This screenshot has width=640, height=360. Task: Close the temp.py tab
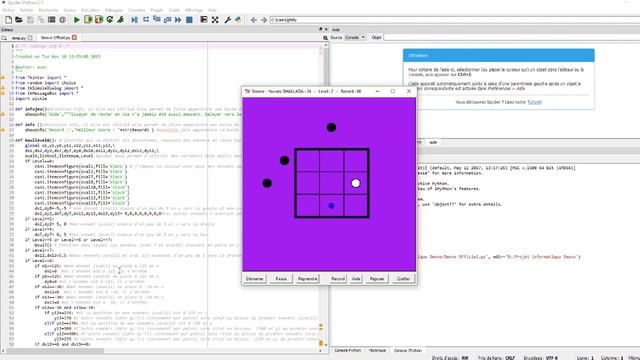click(x=30, y=38)
